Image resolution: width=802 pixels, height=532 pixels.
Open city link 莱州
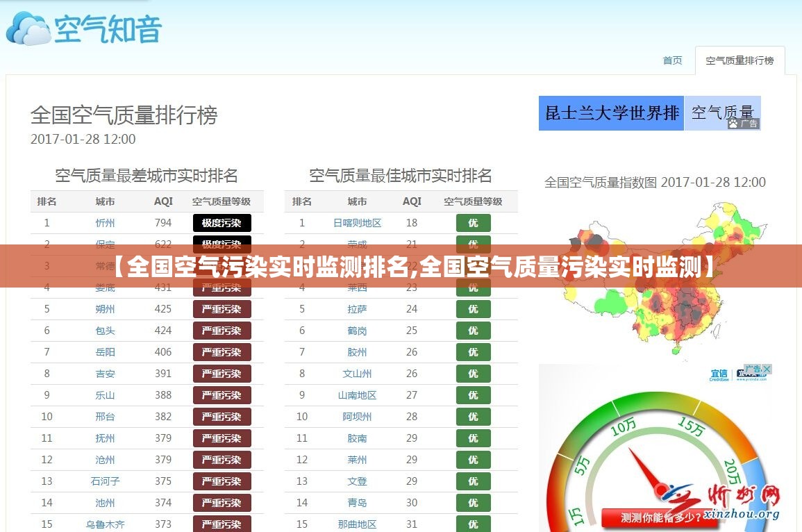(x=357, y=459)
